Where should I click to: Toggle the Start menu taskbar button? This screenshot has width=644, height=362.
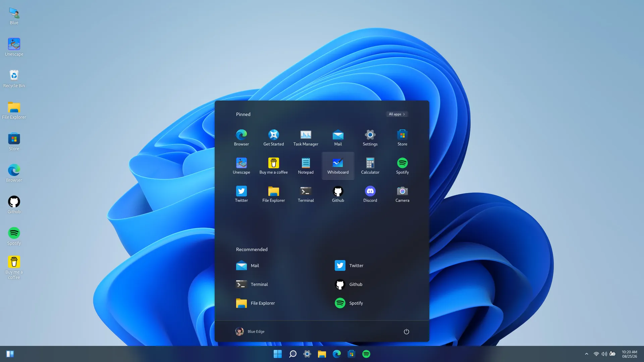[x=278, y=354]
